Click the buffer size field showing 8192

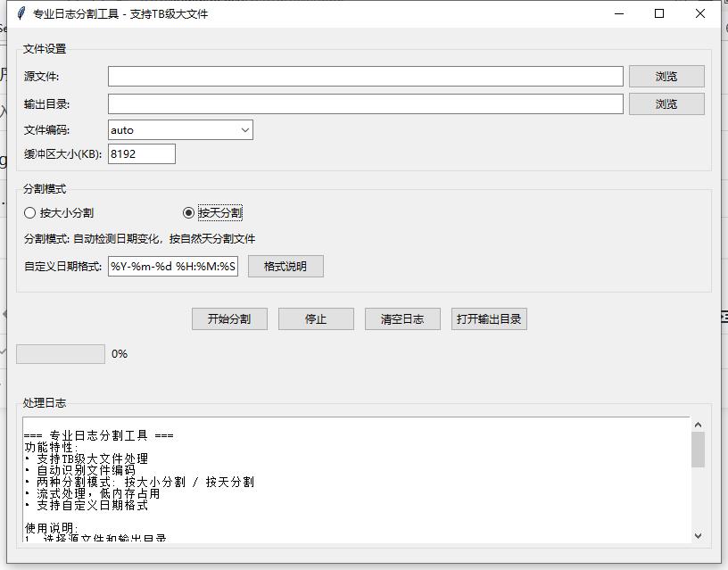(x=139, y=153)
